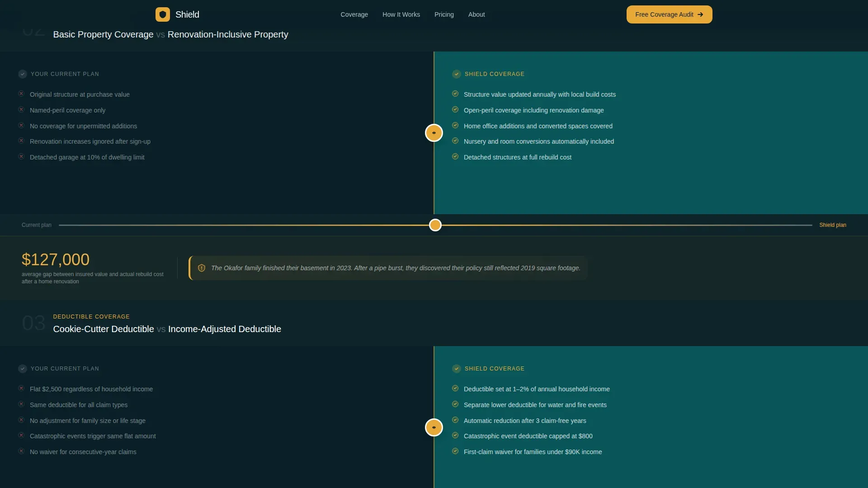Click 'Detached structures at full rebuild cost' text
The width and height of the screenshot is (868, 488).
tap(518, 157)
